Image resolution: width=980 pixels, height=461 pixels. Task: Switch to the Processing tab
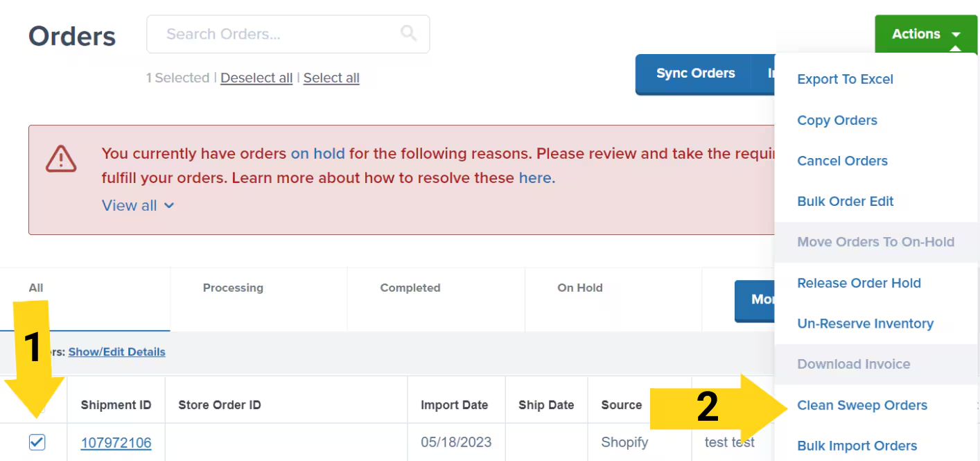[233, 288]
